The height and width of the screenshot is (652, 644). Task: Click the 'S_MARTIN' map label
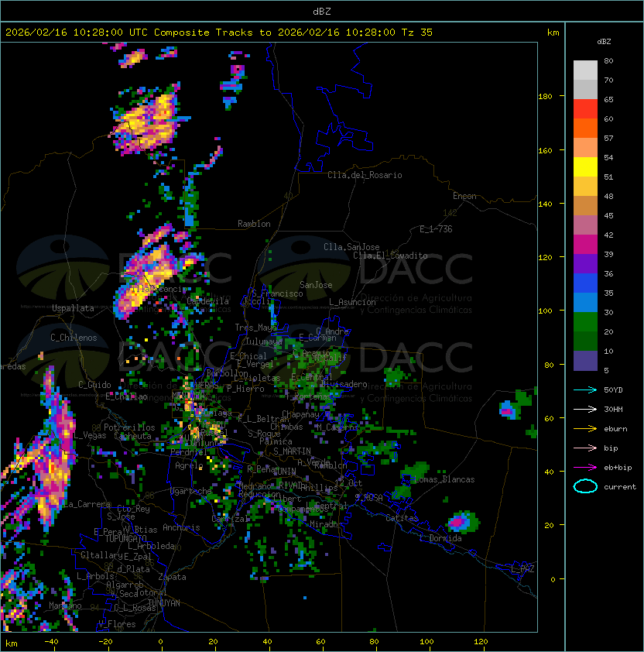point(292,451)
